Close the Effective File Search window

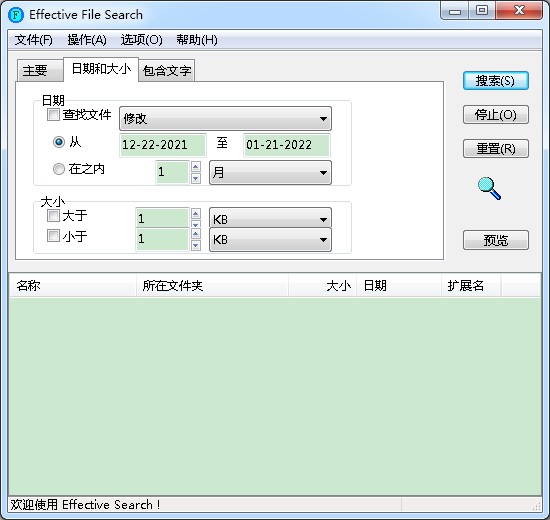point(519,11)
